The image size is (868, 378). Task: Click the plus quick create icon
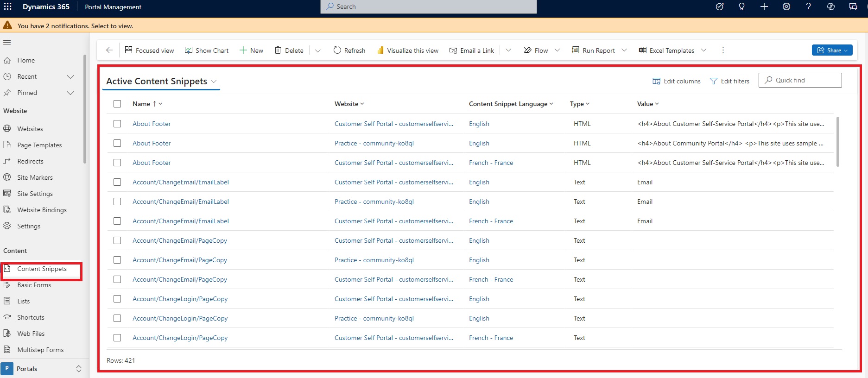pyautogui.click(x=764, y=6)
